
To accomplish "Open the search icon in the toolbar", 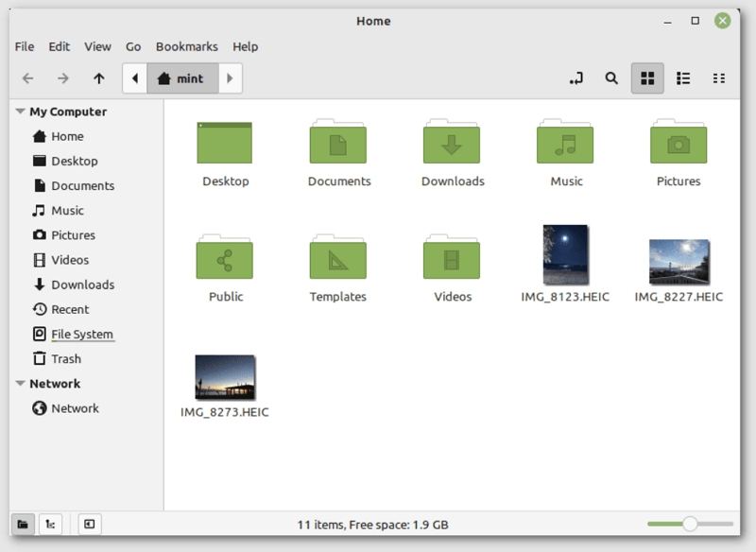I will coord(610,78).
